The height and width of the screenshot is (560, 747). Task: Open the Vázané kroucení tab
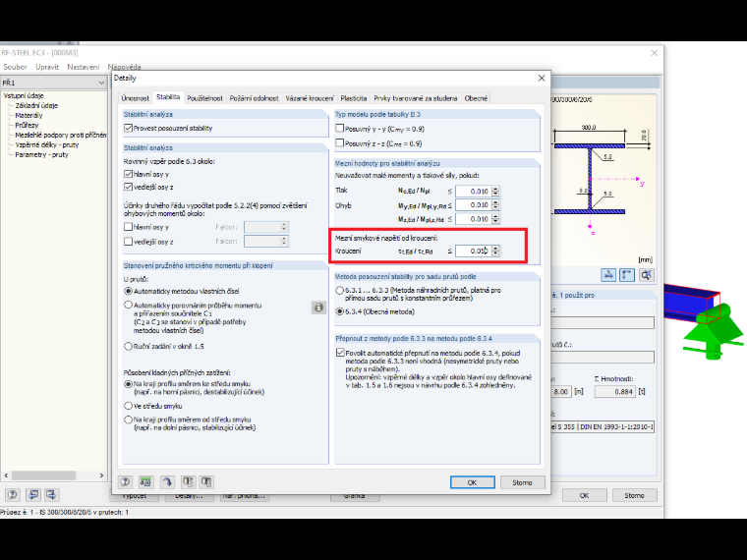point(310,98)
